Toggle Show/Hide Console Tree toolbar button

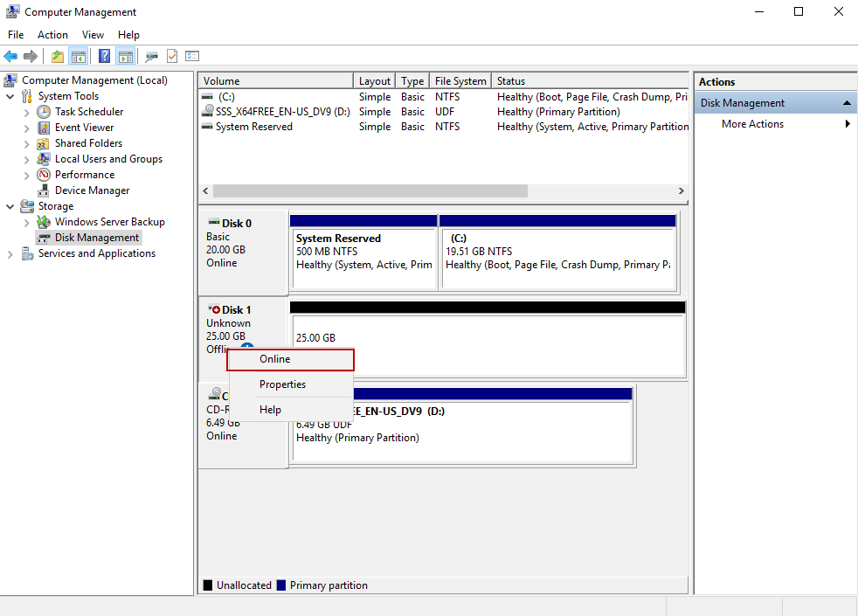[79, 57]
